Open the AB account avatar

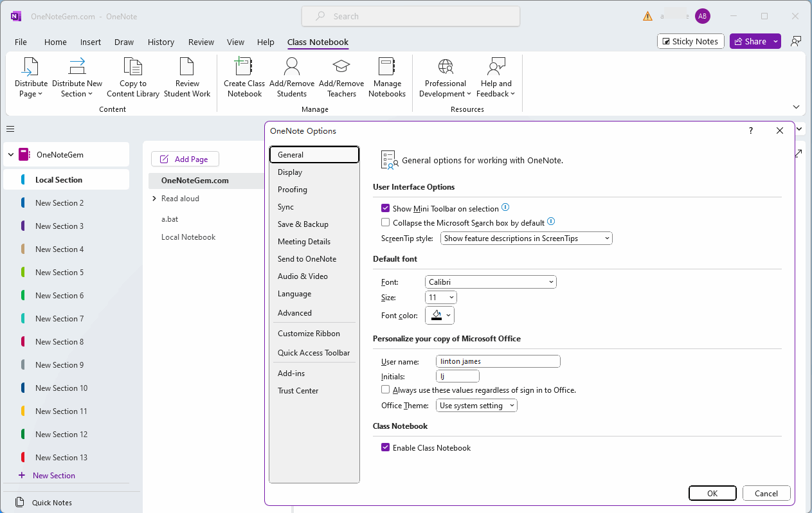(x=703, y=16)
